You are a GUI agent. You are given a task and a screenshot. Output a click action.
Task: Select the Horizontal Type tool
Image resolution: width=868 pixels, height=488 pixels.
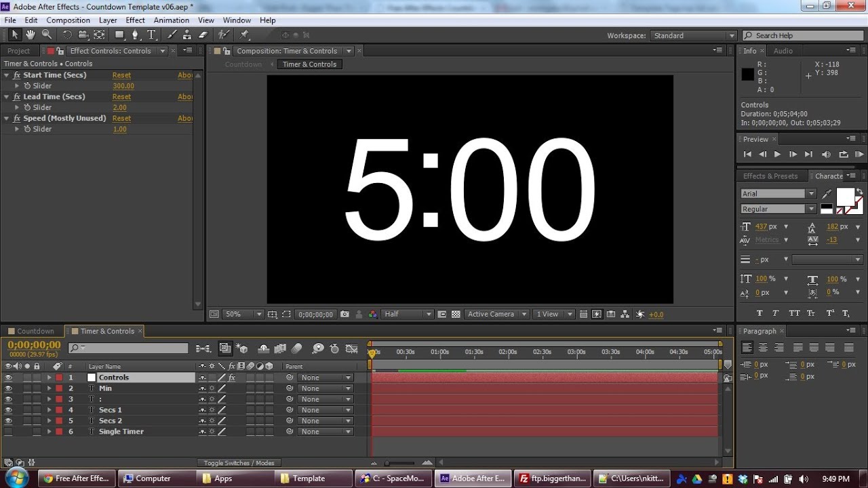151,35
